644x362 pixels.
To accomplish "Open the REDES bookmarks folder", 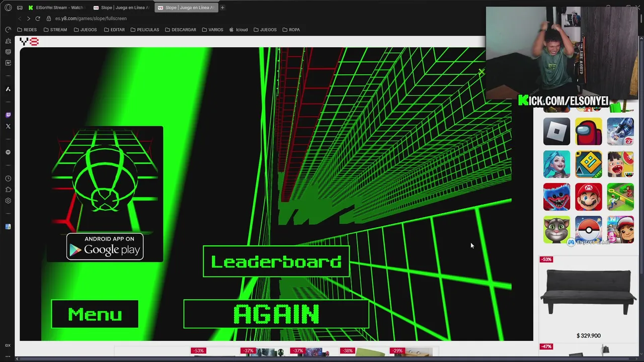I will pos(27,30).
